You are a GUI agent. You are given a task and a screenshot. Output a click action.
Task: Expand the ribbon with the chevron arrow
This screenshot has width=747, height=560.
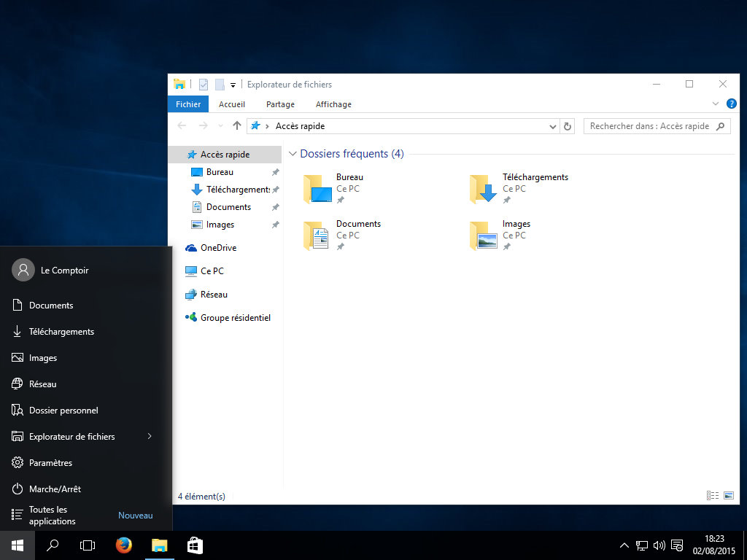716,104
